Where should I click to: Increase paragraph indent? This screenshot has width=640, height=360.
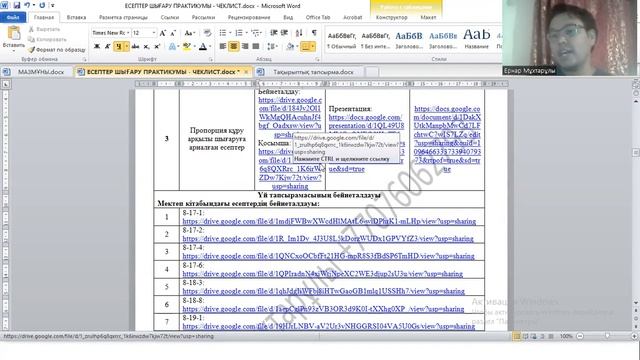(284, 33)
